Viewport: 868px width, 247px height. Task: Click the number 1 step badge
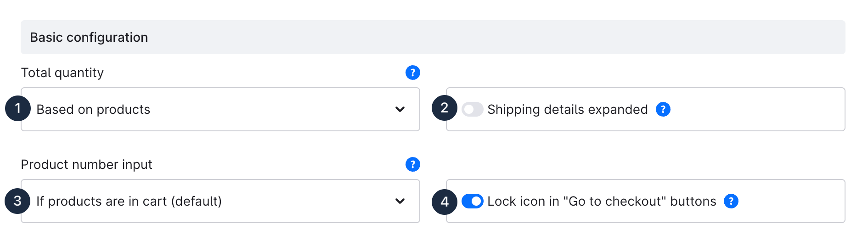(18, 108)
